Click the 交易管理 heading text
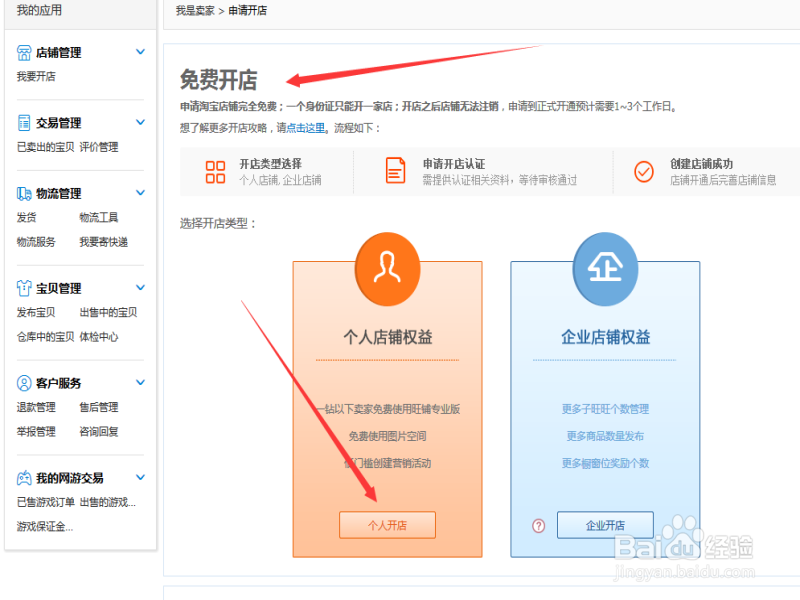The height and width of the screenshot is (600, 800). click(x=59, y=123)
